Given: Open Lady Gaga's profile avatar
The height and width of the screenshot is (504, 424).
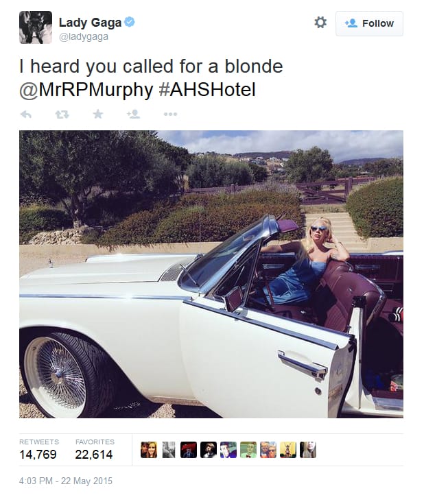Looking at the screenshot, I should click(36, 27).
